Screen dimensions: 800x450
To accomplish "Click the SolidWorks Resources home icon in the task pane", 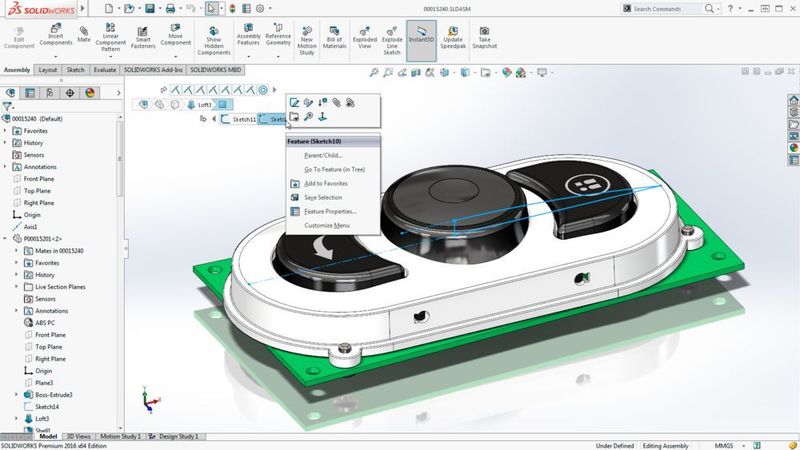I will pos(793,99).
